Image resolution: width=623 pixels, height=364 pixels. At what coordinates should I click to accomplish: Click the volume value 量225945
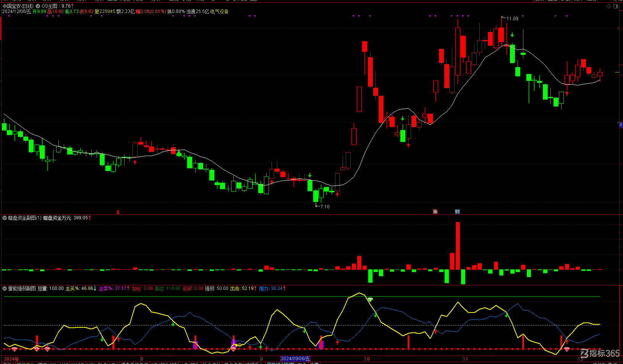105,11
